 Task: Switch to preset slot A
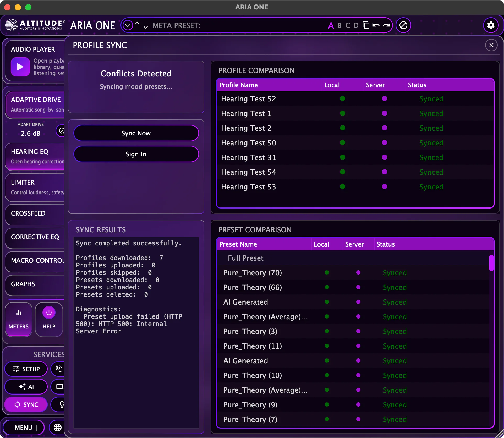click(331, 25)
